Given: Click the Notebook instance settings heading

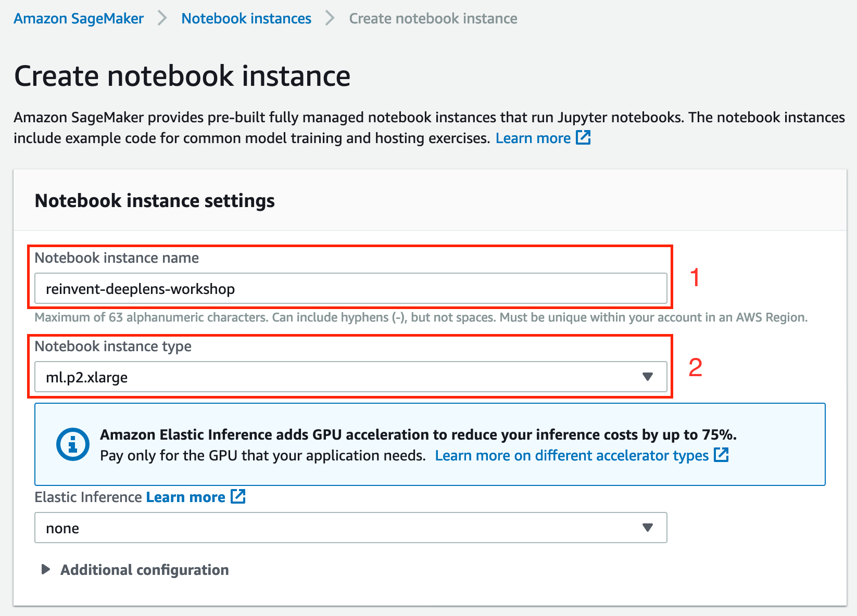Looking at the screenshot, I should pyautogui.click(x=155, y=201).
